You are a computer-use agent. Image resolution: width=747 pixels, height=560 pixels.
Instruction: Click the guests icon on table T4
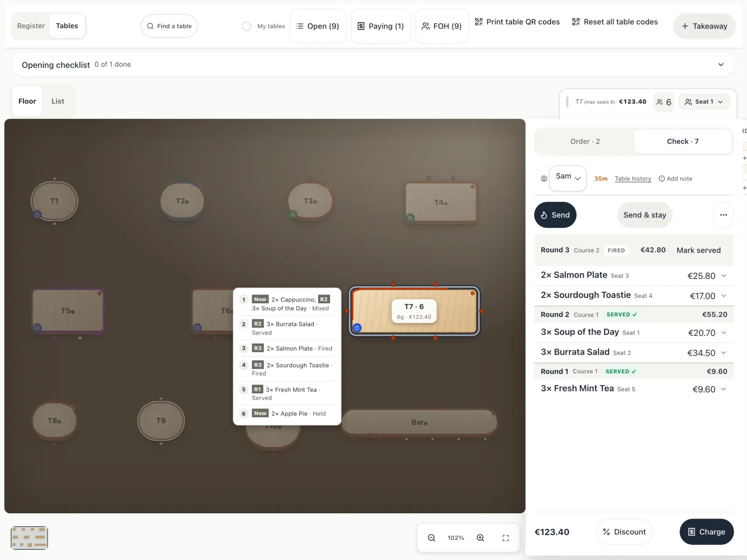pos(410,218)
